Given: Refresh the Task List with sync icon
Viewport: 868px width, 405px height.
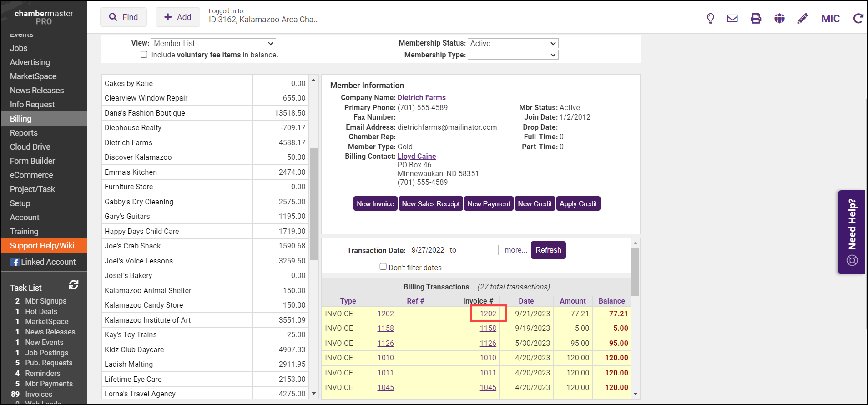Looking at the screenshot, I should pyautogui.click(x=74, y=285).
